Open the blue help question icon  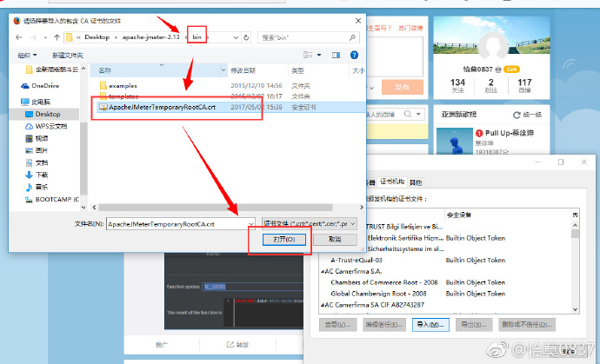(x=354, y=55)
